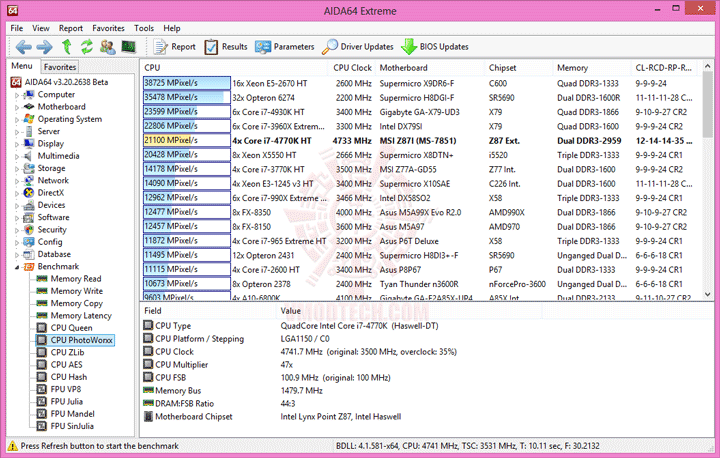This screenshot has width=720, height=458.
Task: Select the Devices tree icon
Action: pos(28,205)
